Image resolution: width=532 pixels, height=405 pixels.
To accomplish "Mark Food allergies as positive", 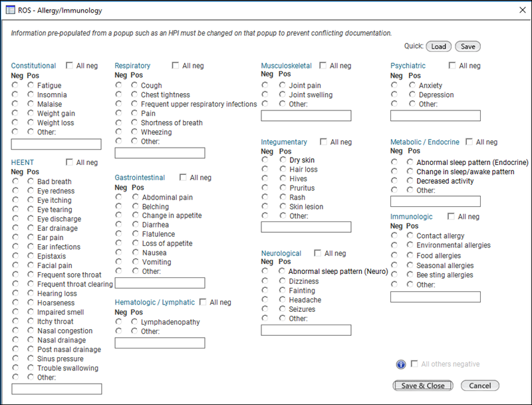I will 410,255.
